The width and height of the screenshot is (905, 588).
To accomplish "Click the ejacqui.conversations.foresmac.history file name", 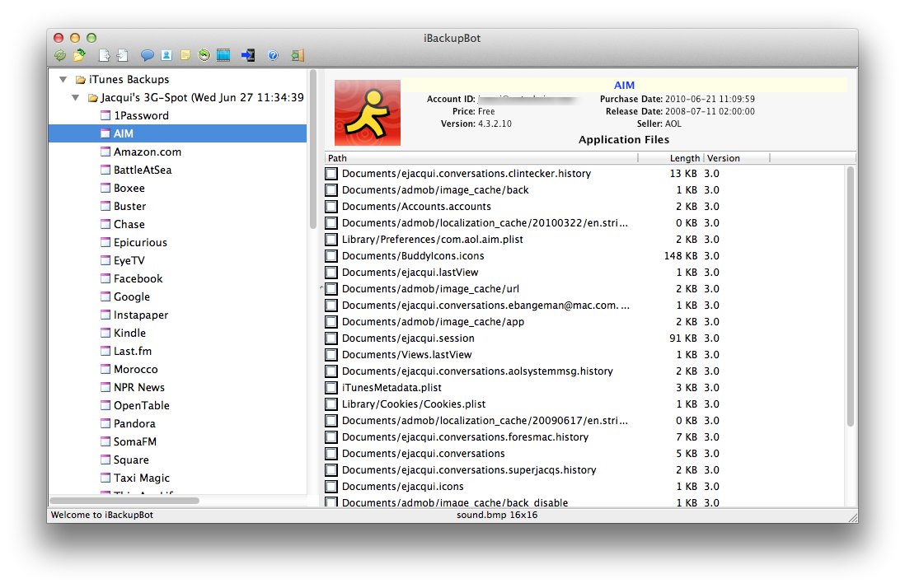I will [x=465, y=437].
